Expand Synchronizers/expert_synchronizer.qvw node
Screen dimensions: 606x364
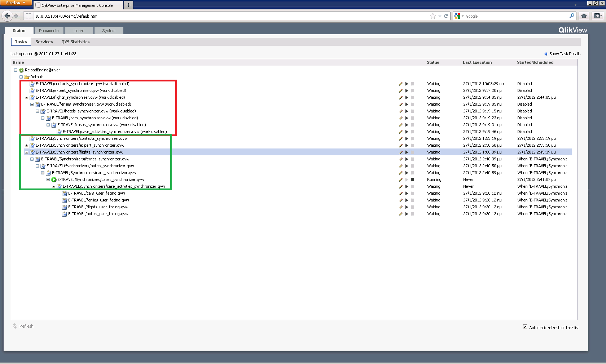coord(26,146)
